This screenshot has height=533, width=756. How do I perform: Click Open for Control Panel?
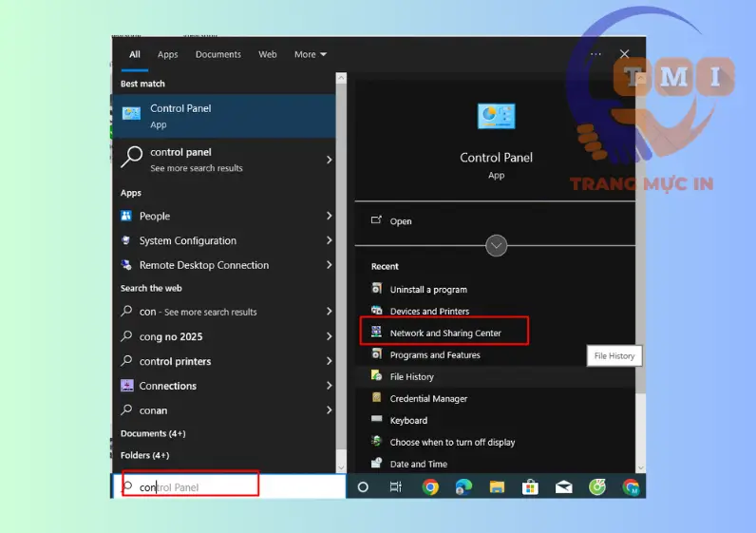click(400, 221)
